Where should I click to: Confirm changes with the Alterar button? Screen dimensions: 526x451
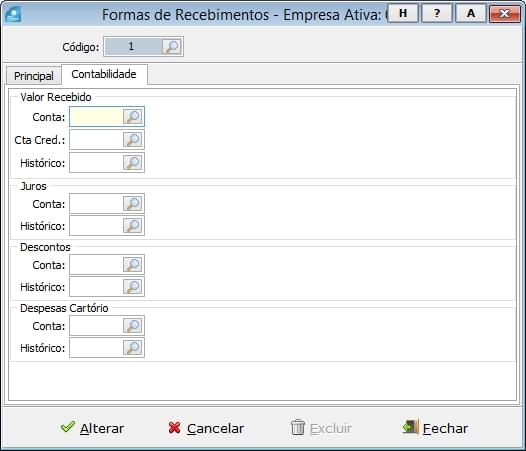coord(93,428)
